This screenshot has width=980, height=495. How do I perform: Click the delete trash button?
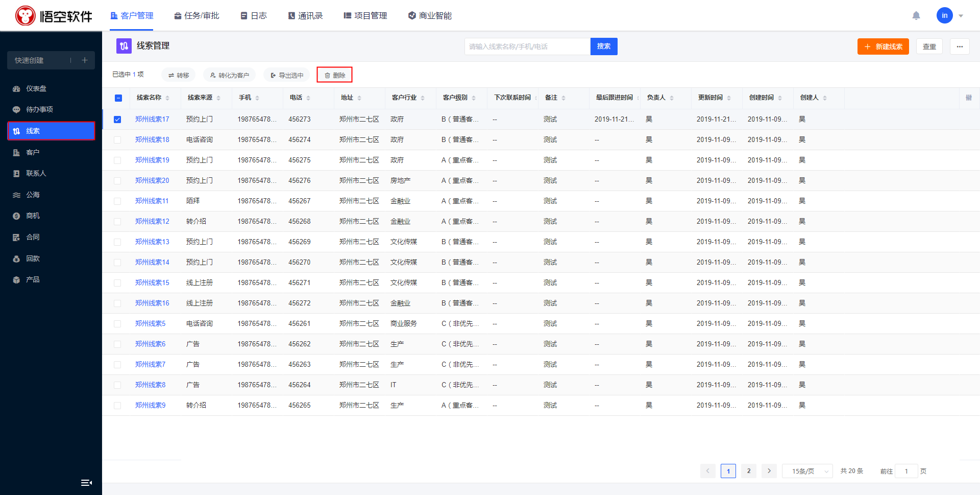pyautogui.click(x=335, y=75)
